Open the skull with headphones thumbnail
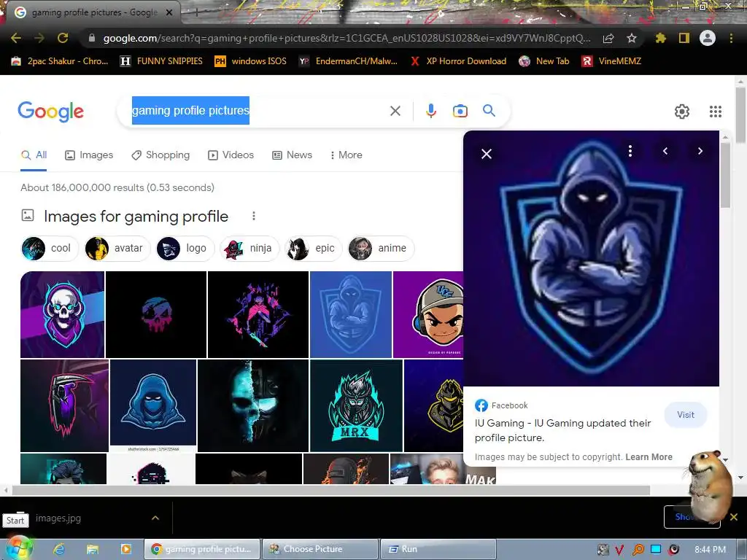 [63, 314]
